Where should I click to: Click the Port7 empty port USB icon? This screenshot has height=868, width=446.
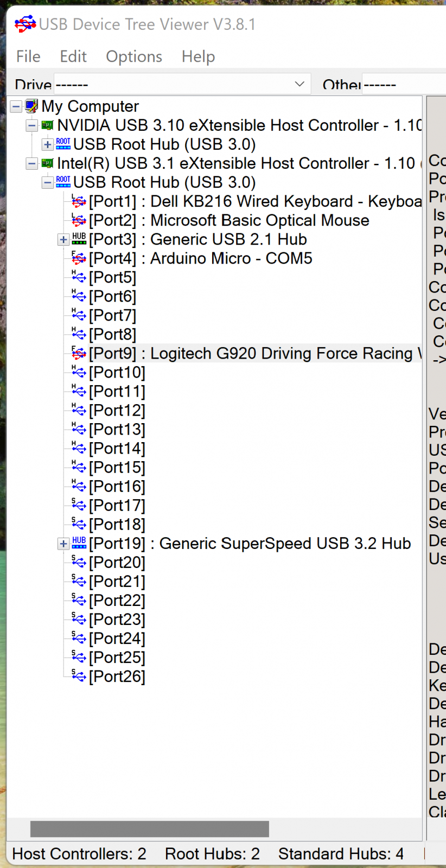pos(79,315)
